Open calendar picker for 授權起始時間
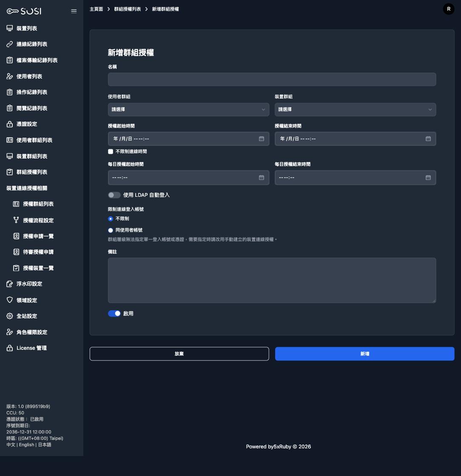 coord(262,139)
